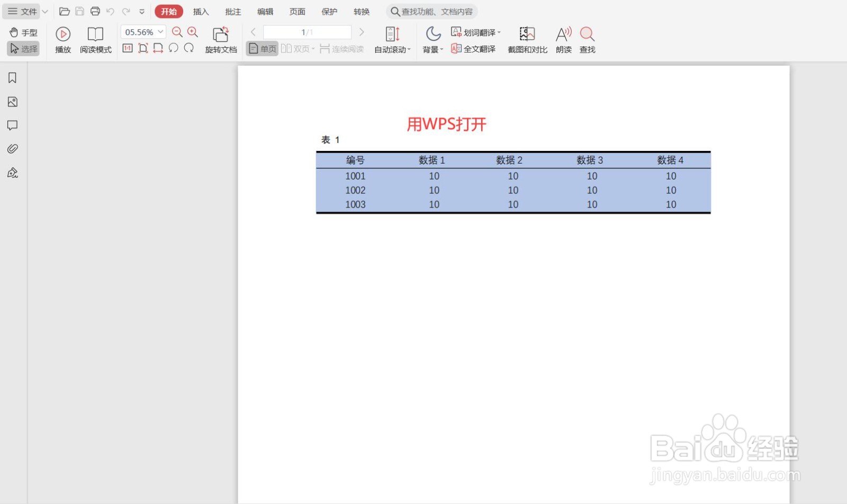The image size is (847, 504).
Task: Click the 1003 table cell
Action: click(355, 204)
